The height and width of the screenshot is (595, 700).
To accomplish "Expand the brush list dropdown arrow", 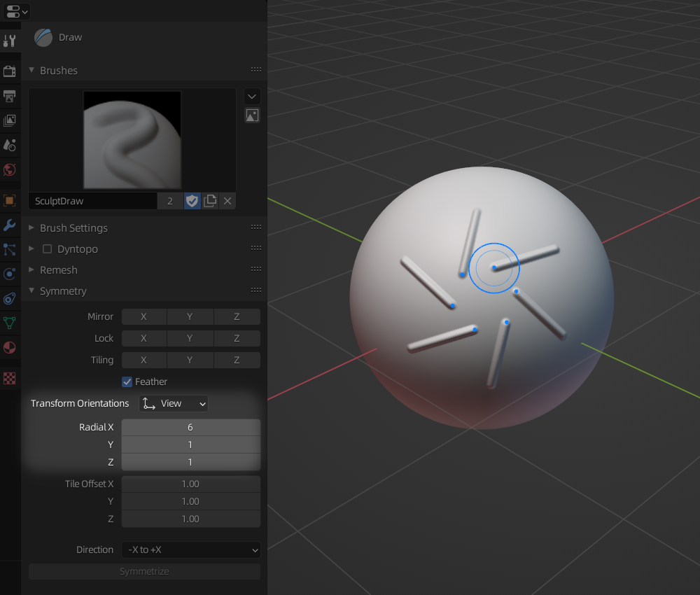I will click(x=252, y=97).
